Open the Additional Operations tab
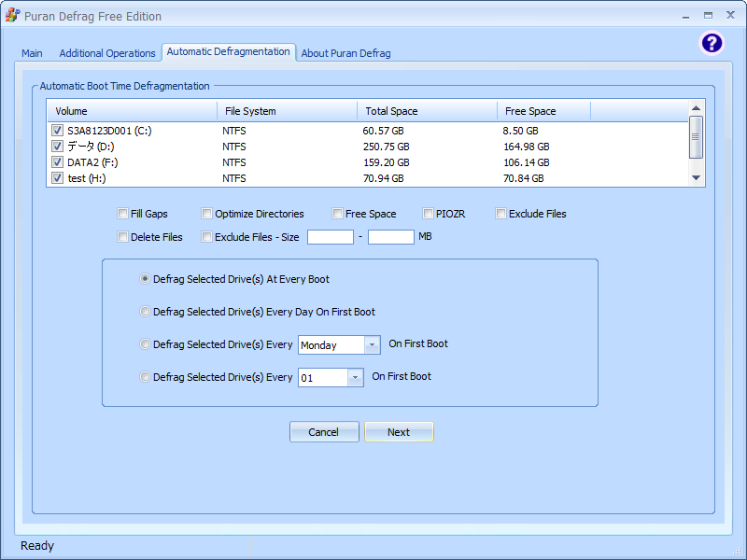 click(107, 53)
